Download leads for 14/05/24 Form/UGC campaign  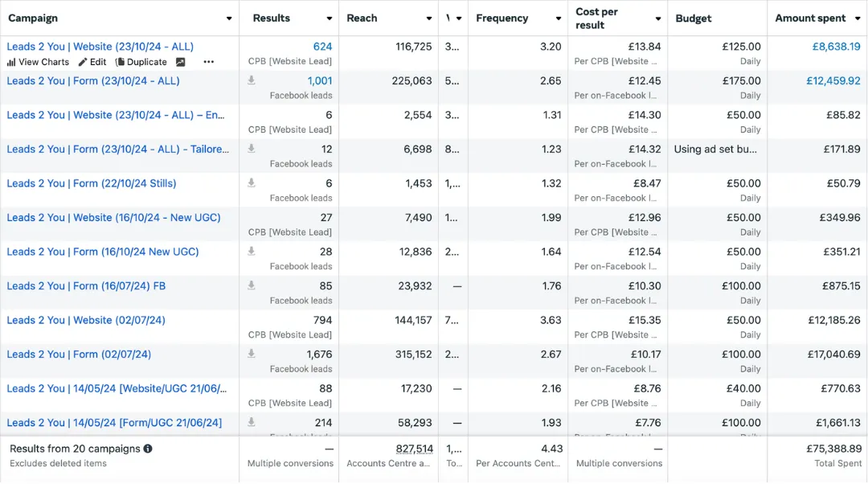point(252,422)
